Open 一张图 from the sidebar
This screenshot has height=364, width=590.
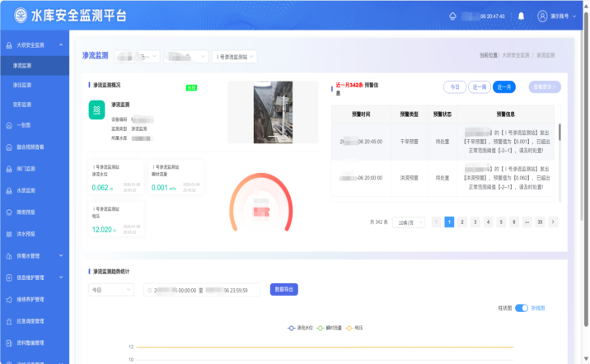(24, 125)
